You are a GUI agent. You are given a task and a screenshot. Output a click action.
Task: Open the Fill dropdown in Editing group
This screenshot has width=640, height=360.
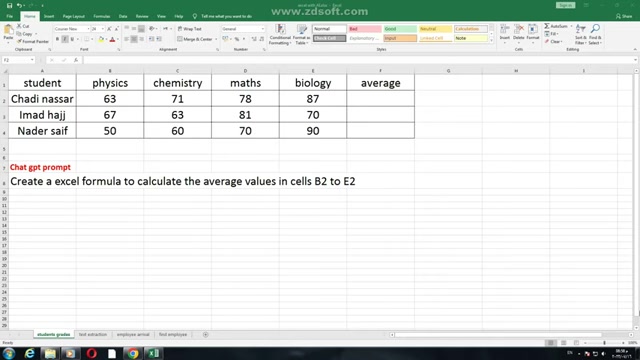pos(551,34)
